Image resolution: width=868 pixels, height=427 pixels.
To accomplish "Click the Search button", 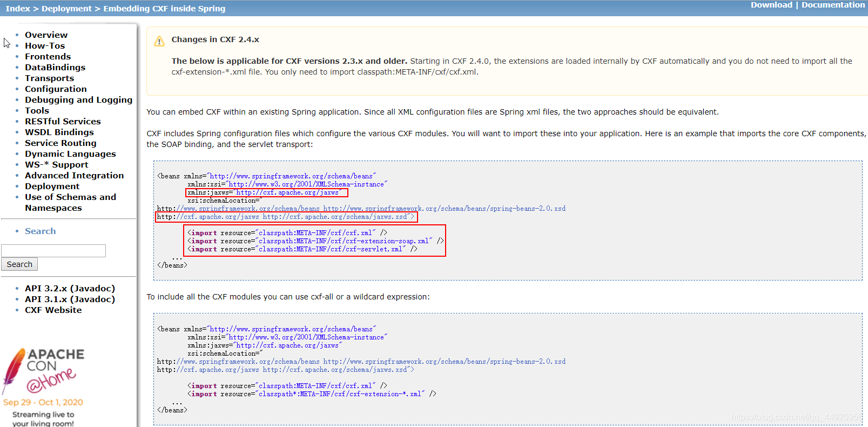I will coord(19,264).
